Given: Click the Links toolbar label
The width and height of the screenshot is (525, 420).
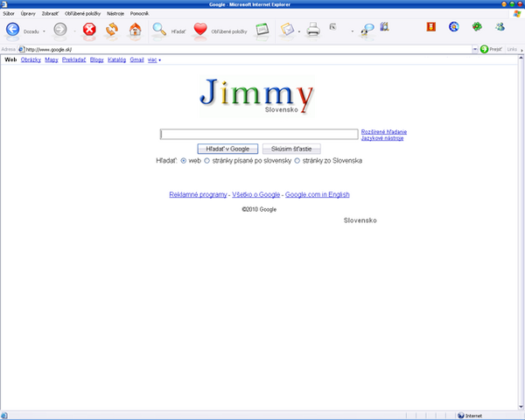Looking at the screenshot, I should click(512, 49).
